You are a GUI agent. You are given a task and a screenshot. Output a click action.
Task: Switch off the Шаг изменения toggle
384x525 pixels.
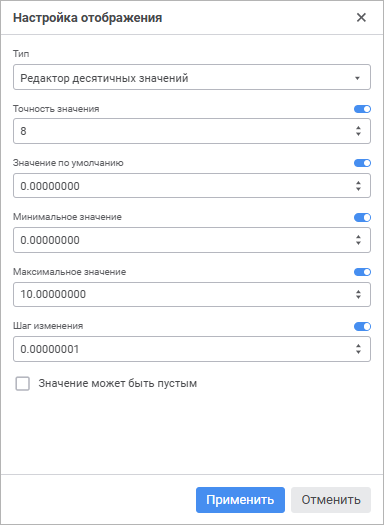click(x=362, y=326)
